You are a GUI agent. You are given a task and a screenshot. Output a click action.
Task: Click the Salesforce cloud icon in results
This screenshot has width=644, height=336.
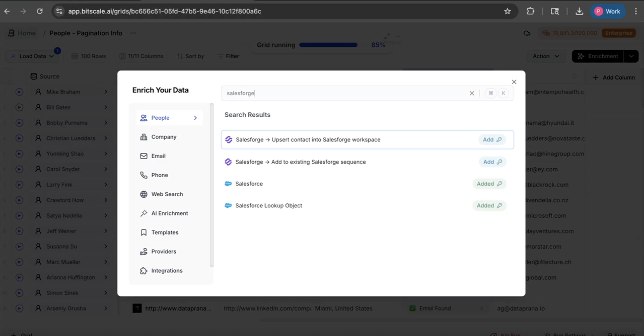click(228, 184)
